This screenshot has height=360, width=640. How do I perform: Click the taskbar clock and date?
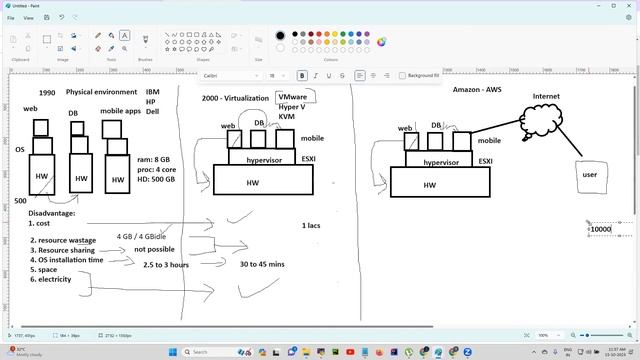[x=616, y=352]
